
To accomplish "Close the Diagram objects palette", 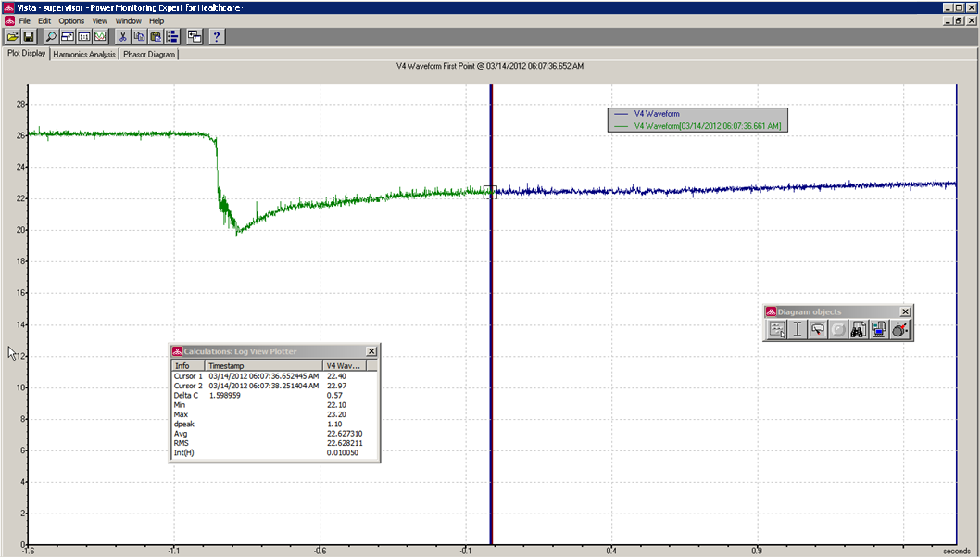I will pyautogui.click(x=905, y=311).
